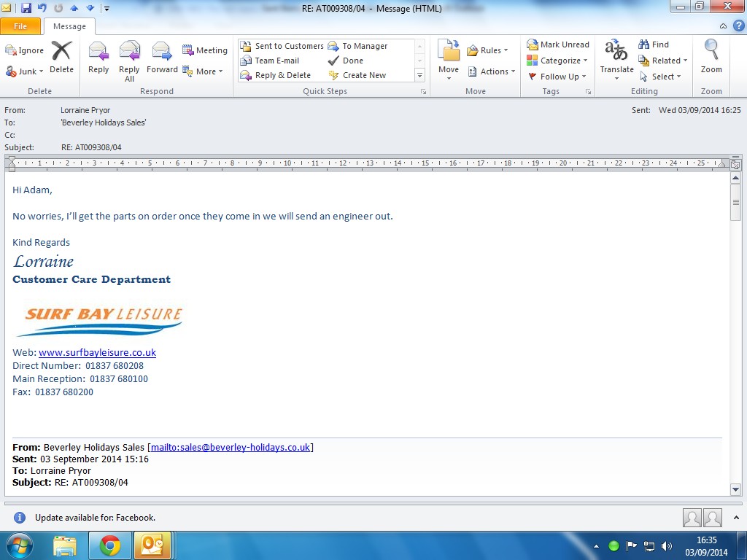Open the Tags dialog launcher
This screenshot has width=747, height=560.
[589, 91]
